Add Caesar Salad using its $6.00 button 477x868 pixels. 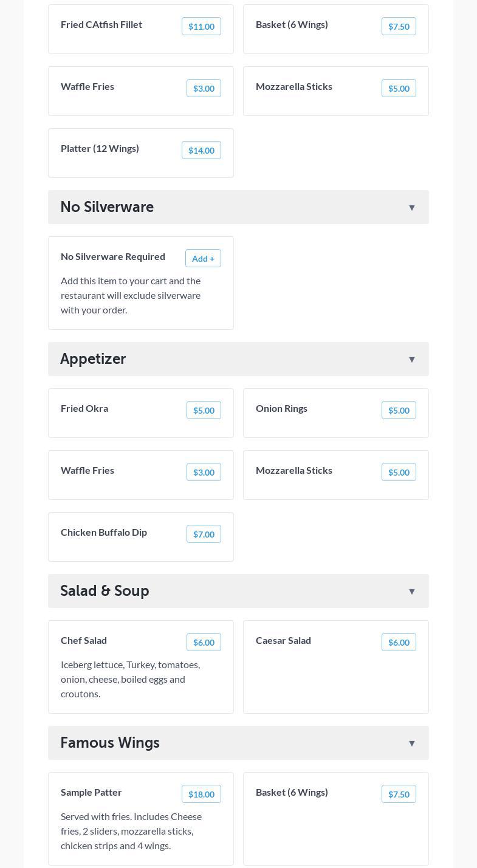point(399,642)
